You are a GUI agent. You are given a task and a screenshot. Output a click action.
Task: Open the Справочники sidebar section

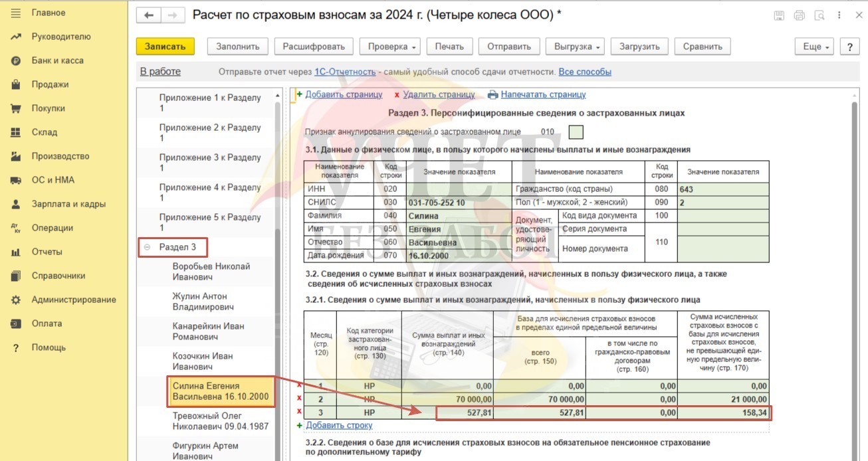58,276
